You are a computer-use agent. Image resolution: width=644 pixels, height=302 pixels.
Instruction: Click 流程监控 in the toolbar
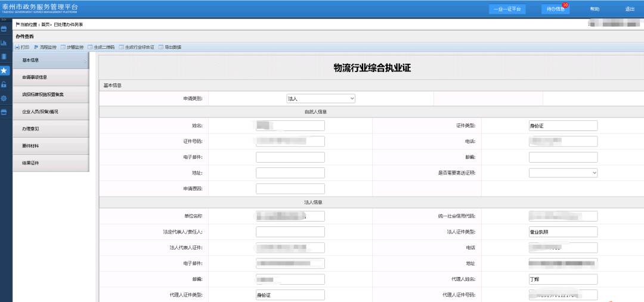click(45, 47)
